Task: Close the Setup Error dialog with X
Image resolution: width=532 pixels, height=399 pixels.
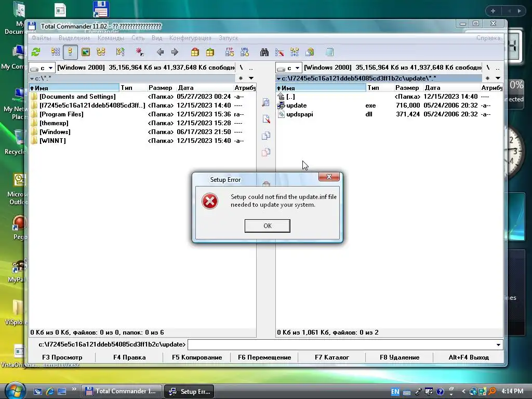Action: coord(329,177)
